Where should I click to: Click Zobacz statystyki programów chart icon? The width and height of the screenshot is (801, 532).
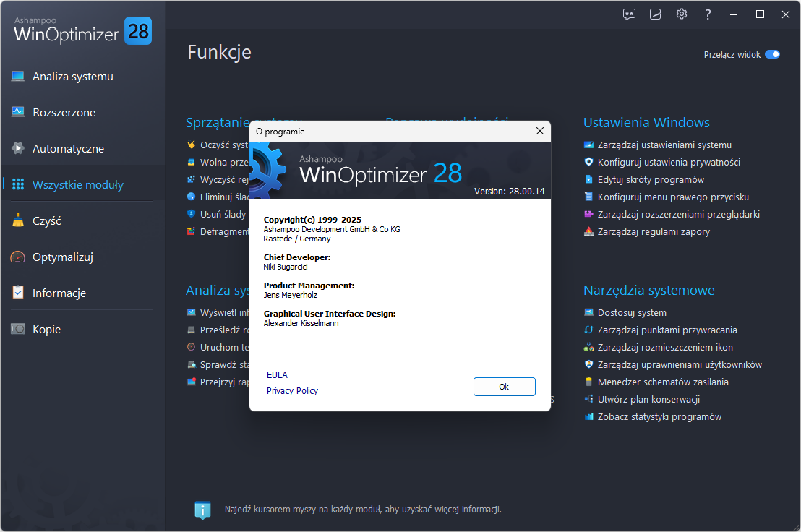click(x=588, y=416)
